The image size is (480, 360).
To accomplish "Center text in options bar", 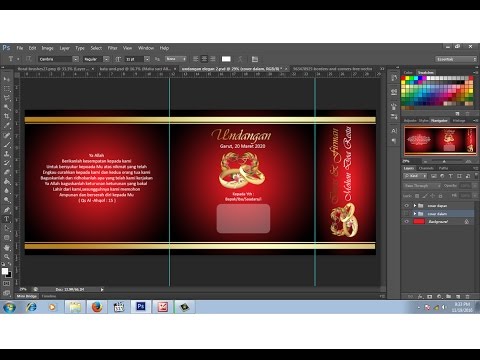I will pos(204,59).
